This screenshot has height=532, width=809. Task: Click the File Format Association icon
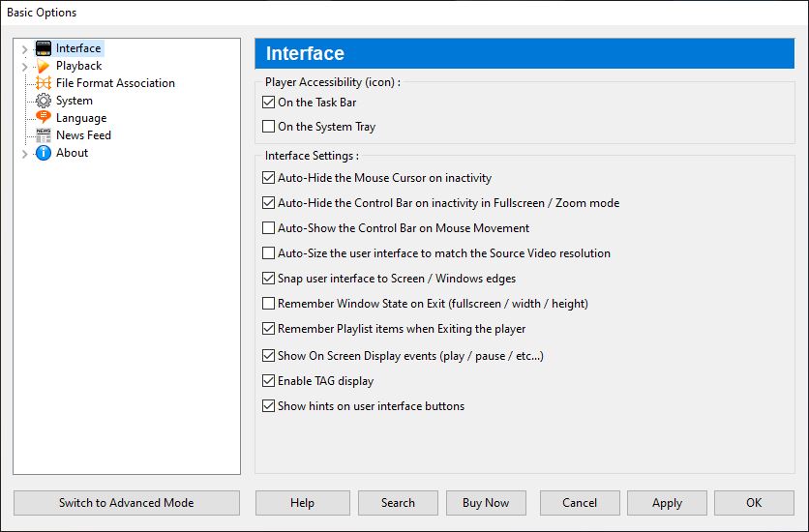(x=44, y=83)
